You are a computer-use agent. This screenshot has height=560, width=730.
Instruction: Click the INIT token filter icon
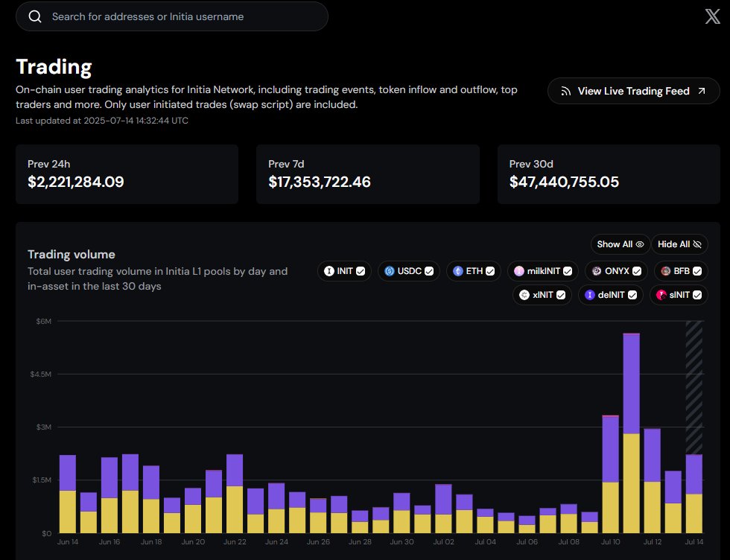point(328,271)
